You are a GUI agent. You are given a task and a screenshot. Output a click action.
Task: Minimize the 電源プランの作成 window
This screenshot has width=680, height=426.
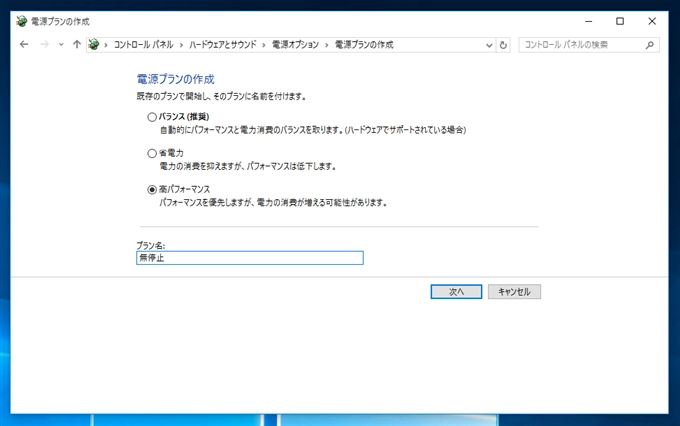point(588,21)
